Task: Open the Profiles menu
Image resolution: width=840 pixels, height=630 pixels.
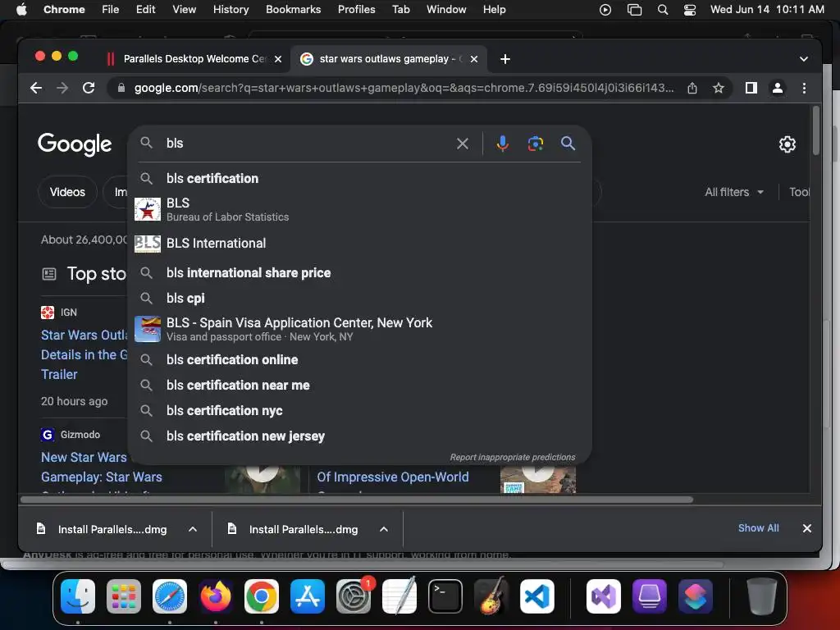Action: tap(356, 10)
